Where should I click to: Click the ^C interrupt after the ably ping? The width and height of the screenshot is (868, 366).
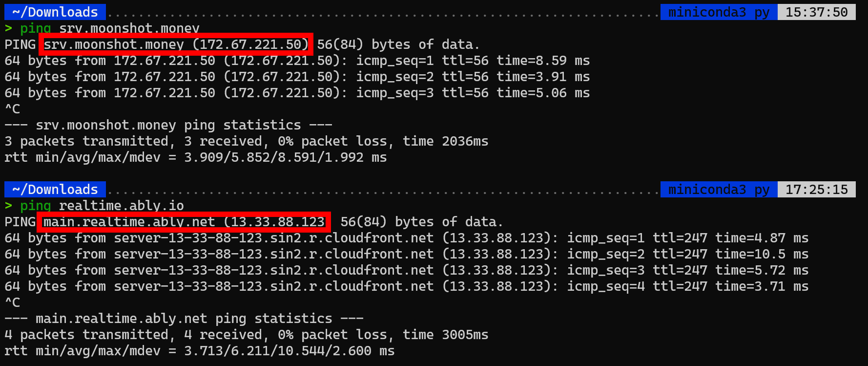[13, 302]
